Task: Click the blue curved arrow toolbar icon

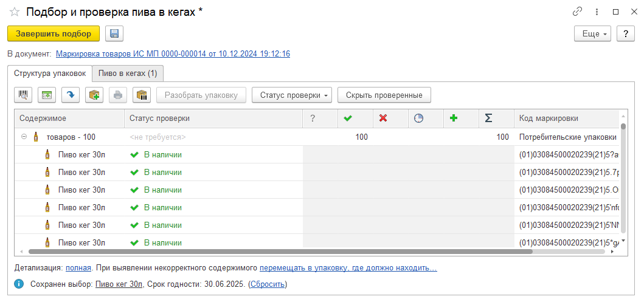Action: coord(70,95)
